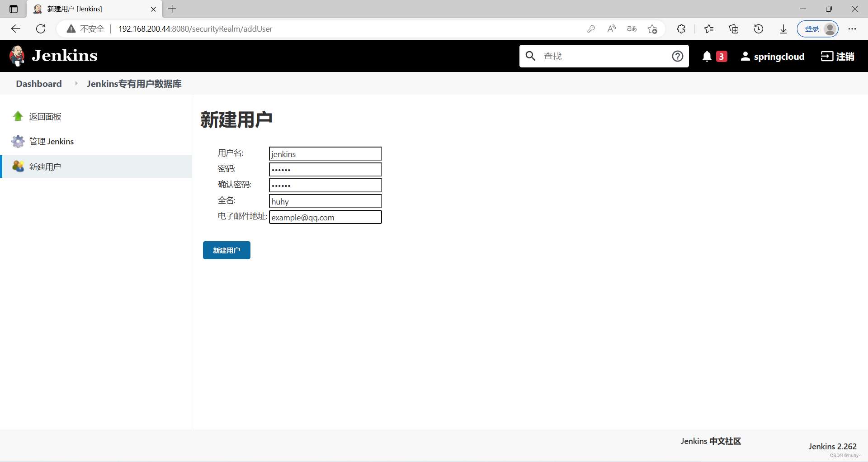
Task: Add page to favorites star icon
Action: [x=652, y=29]
